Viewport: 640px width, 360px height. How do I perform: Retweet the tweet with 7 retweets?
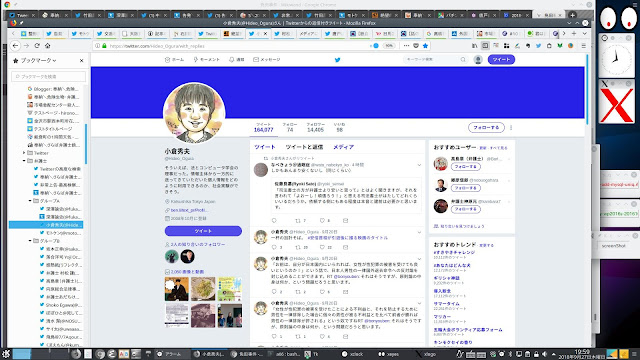pyautogui.click(x=298, y=220)
